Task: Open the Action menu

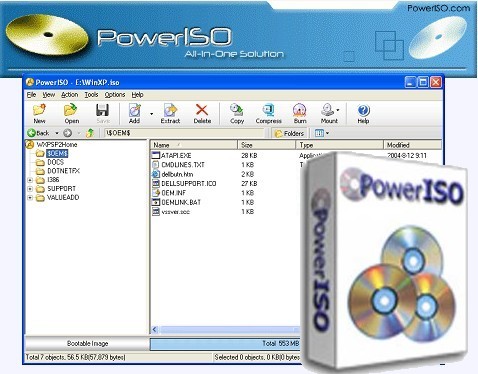Action: coord(70,95)
